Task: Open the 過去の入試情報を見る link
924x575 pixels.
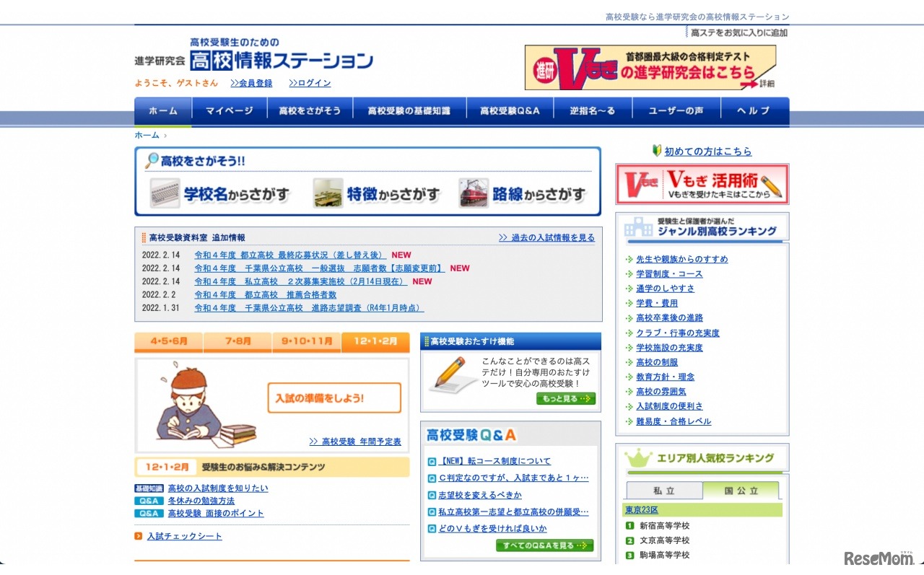Action: point(546,237)
